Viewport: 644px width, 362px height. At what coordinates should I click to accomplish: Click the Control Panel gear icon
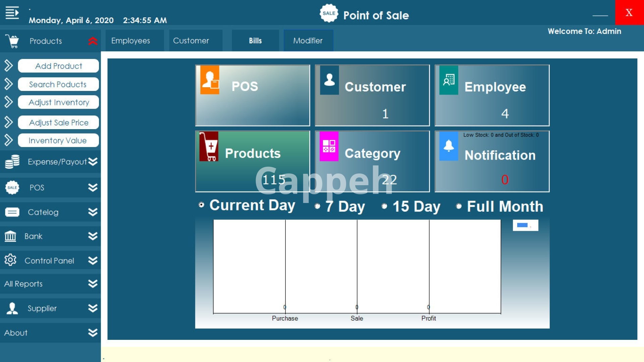10,260
